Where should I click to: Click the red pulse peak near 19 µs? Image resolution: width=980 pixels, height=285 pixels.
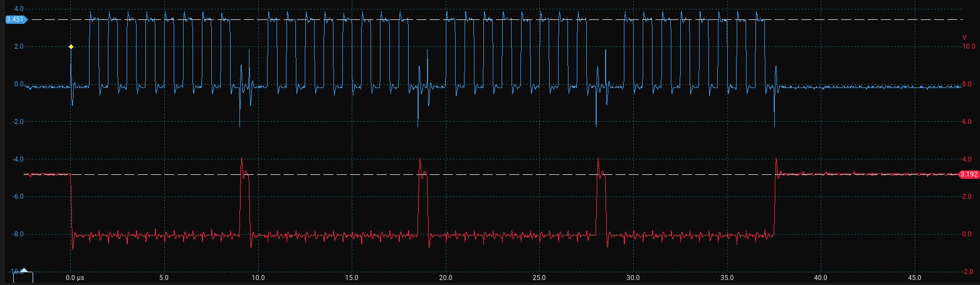[420, 160]
